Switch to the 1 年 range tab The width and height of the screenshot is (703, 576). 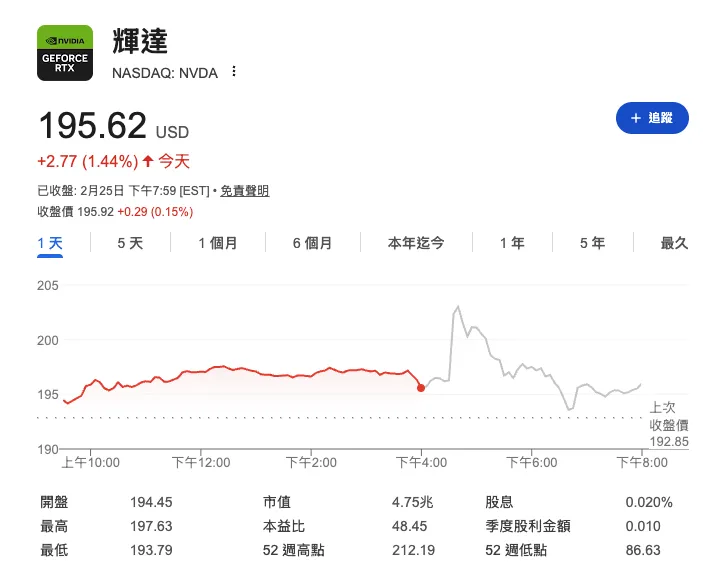[512, 243]
